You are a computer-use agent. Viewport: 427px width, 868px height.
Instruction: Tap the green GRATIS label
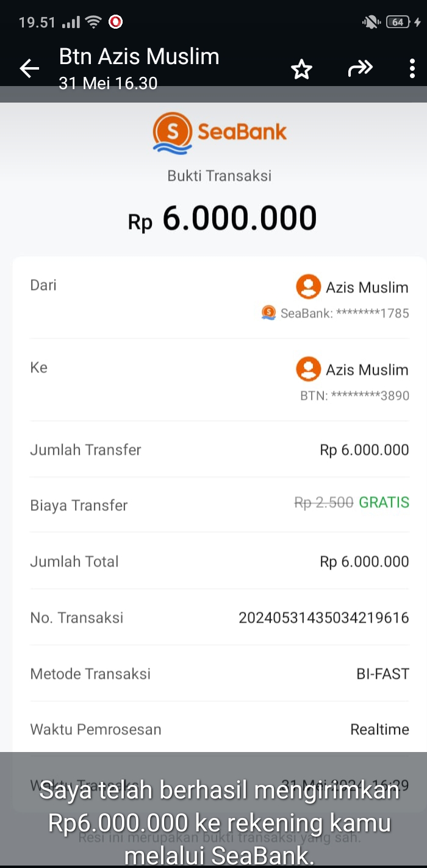click(384, 502)
